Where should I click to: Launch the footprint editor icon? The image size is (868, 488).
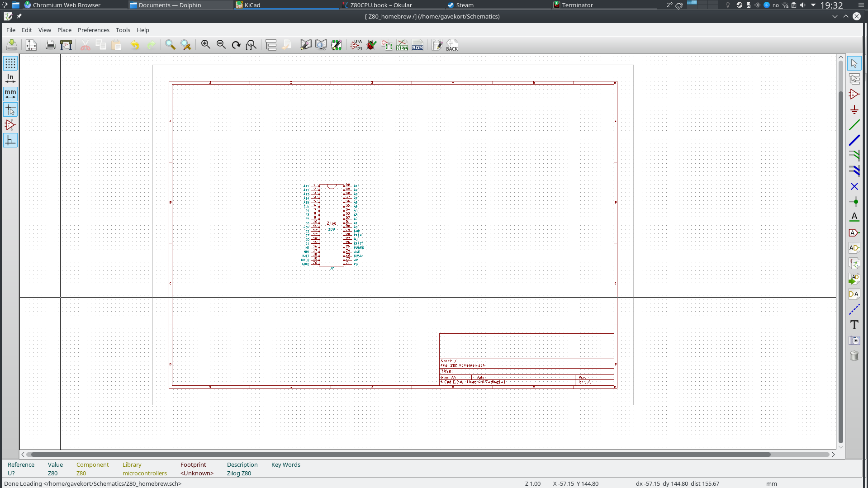[x=337, y=45]
